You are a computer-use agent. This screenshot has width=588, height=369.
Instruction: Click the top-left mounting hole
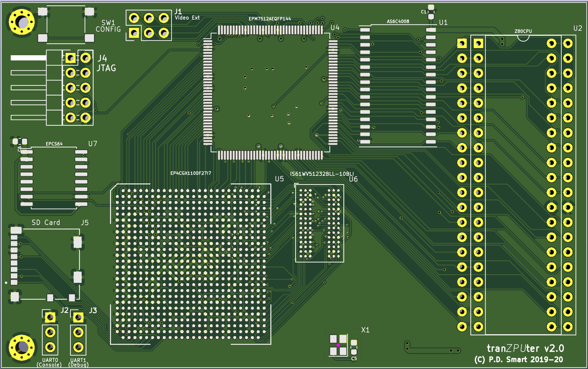pos(22,22)
